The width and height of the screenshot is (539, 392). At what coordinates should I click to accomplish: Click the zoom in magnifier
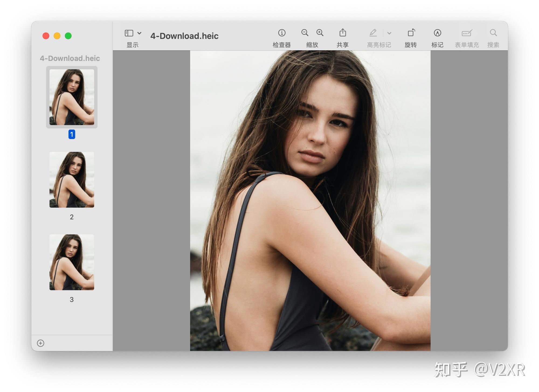point(320,33)
